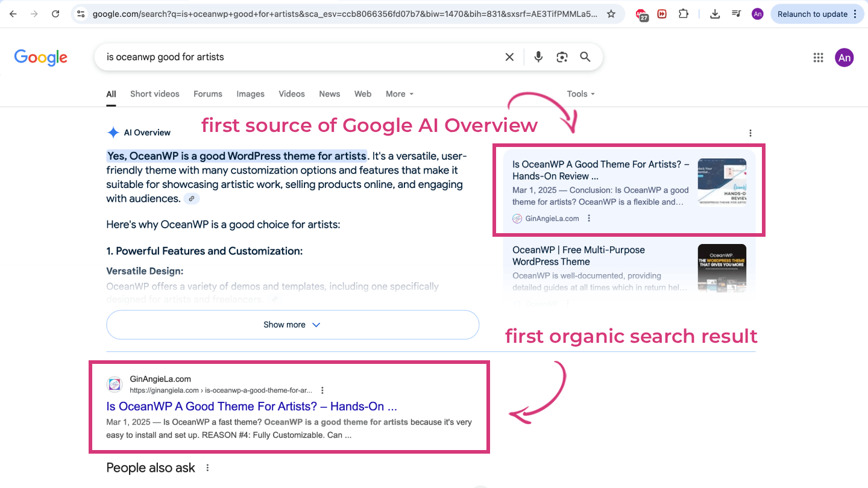Screen dimensions: 868x488
Task: Open the media playback controls icon
Action: point(736,13)
